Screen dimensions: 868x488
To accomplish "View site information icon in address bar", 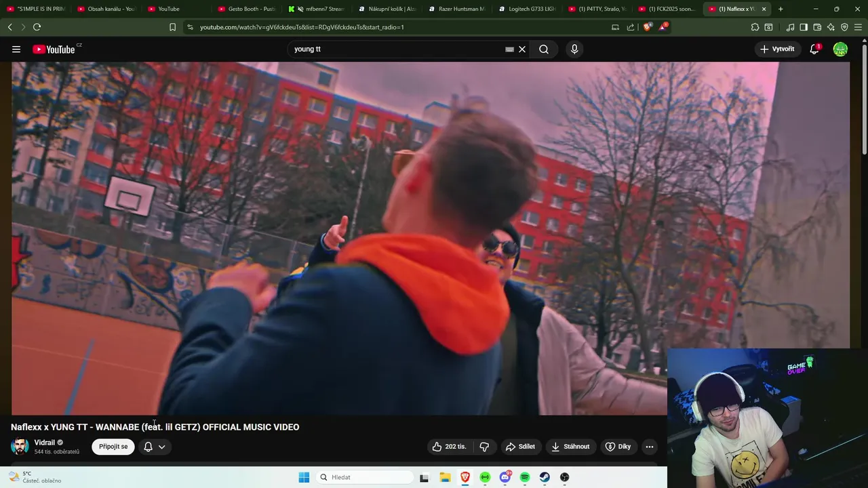I will point(190,27).
